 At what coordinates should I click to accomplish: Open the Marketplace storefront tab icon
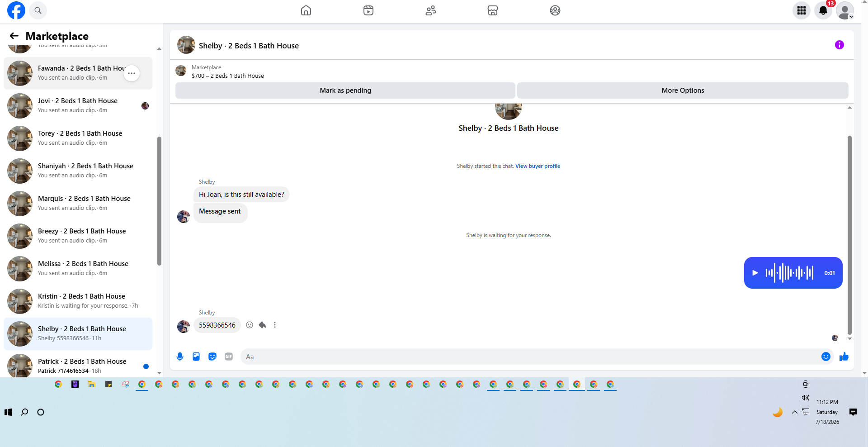pos(493,10)
